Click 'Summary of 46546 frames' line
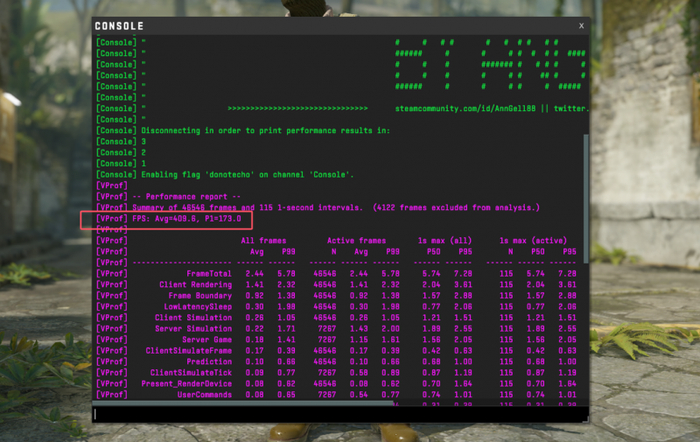This screenshot has height=442, width=700. click(x=336, y=208)
